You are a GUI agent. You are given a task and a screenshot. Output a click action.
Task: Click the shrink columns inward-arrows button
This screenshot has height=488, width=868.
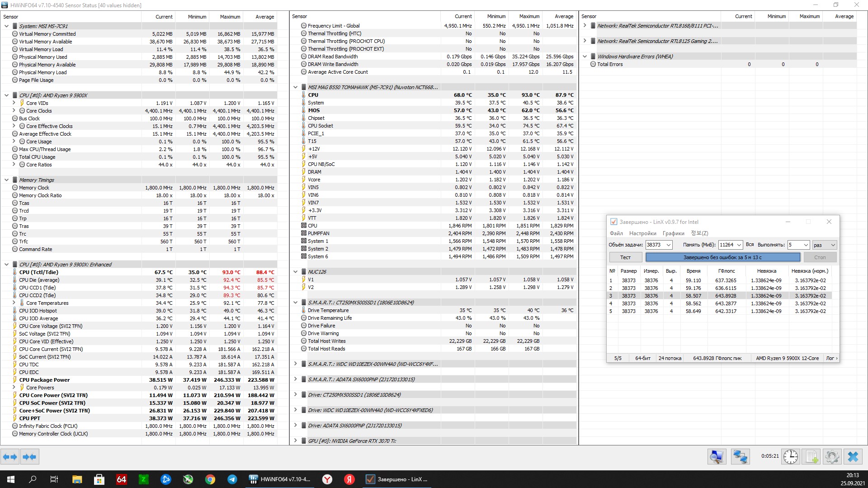29,457
